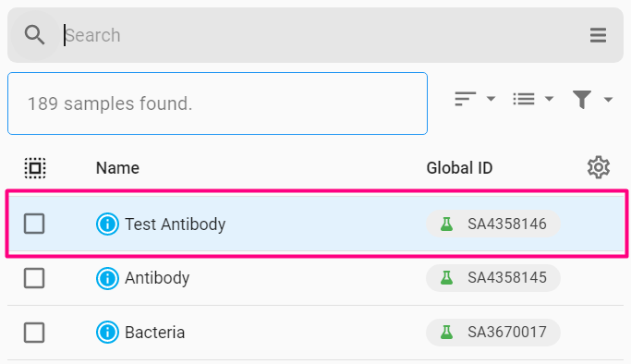Viewport: 631px width, 364px height.
Task: Open the list view type dropdown
Action: [534, 99]
